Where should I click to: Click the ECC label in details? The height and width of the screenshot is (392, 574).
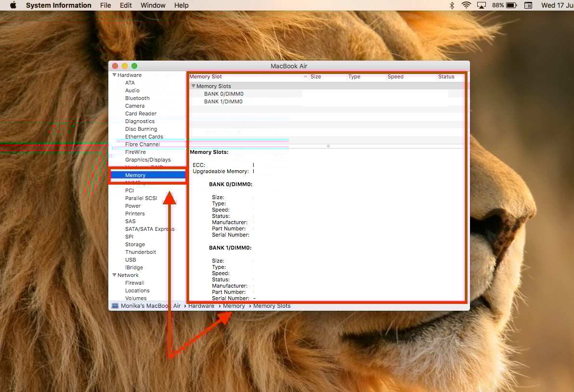[x=199, y=165]
